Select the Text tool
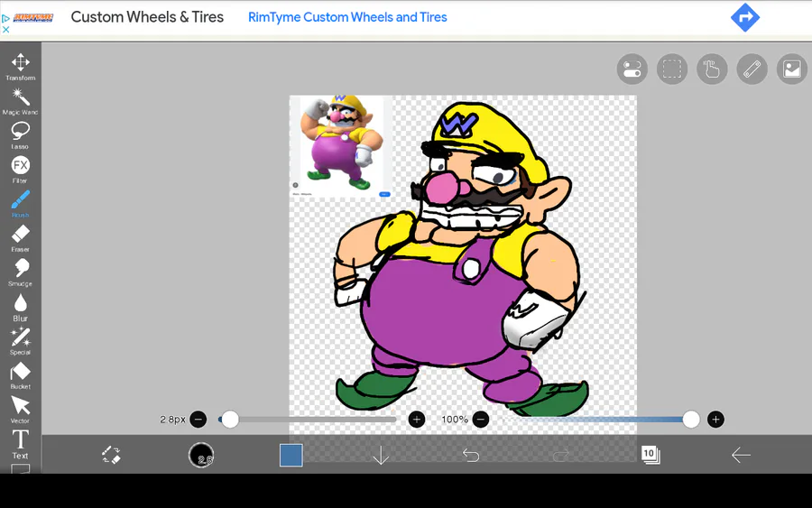 coord(20,445)
